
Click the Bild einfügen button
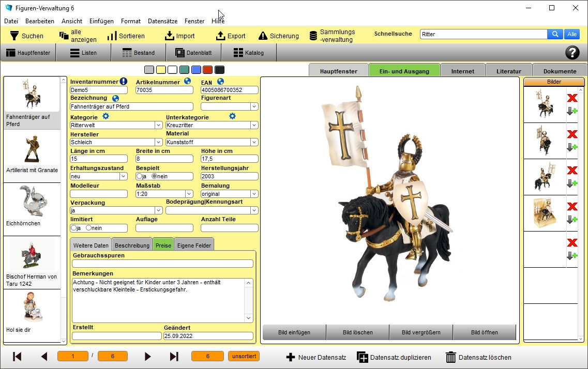click(x=294, y=332)
